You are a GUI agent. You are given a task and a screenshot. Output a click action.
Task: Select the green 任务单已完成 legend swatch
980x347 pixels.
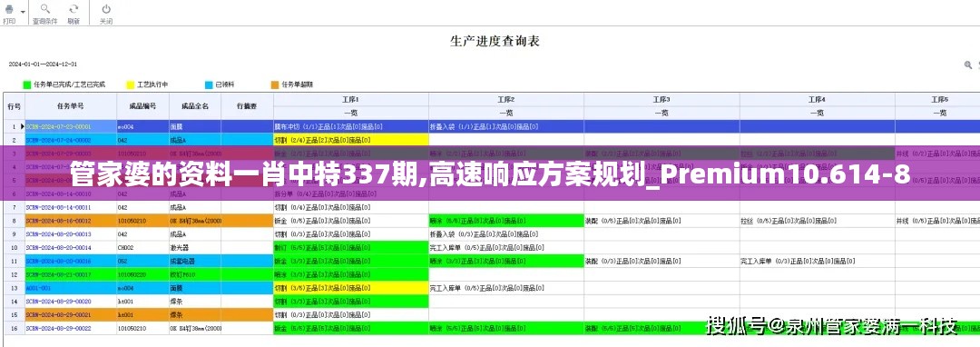(27, 84)
